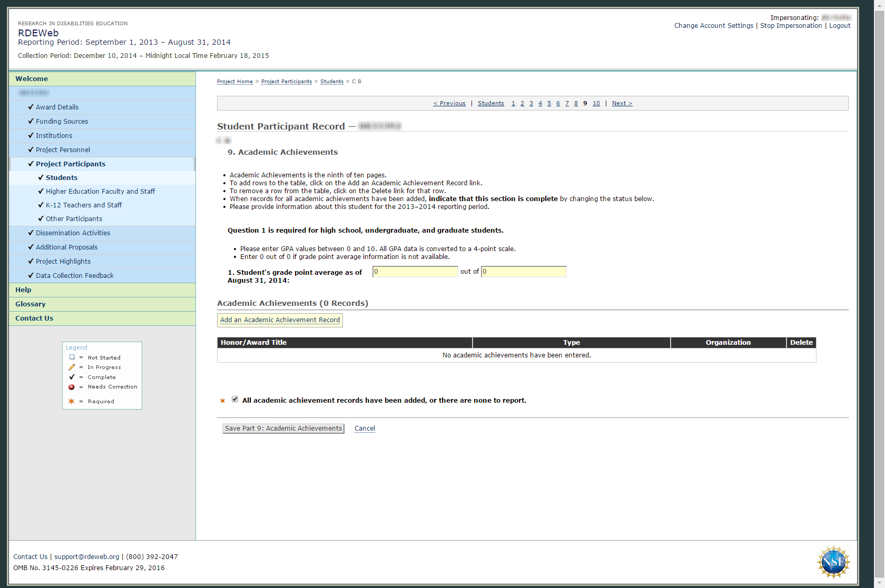Click the checkmark icon beside Project Personnel
Image resolution: width=885 pixels, height=588 pixels.
[31, 150]
